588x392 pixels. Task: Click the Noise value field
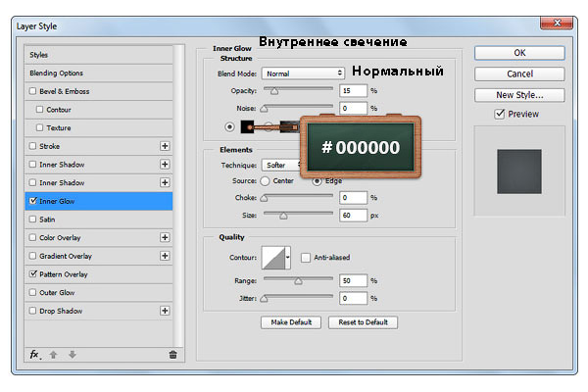click(x=353, y=108)
